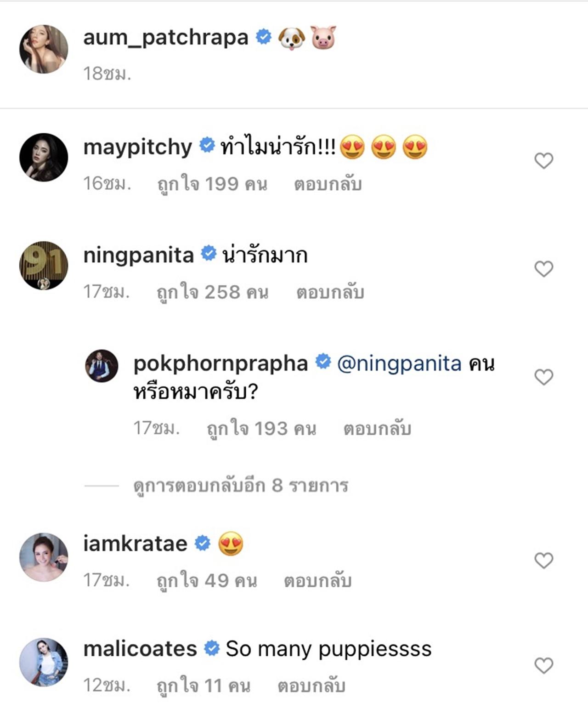Like pokphornprapha's reply with the heart

pyautogui.click(x=543, y=377)
